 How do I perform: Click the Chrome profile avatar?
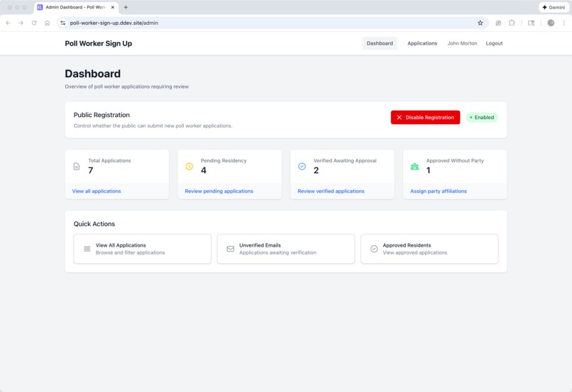[x=551, y=23]
